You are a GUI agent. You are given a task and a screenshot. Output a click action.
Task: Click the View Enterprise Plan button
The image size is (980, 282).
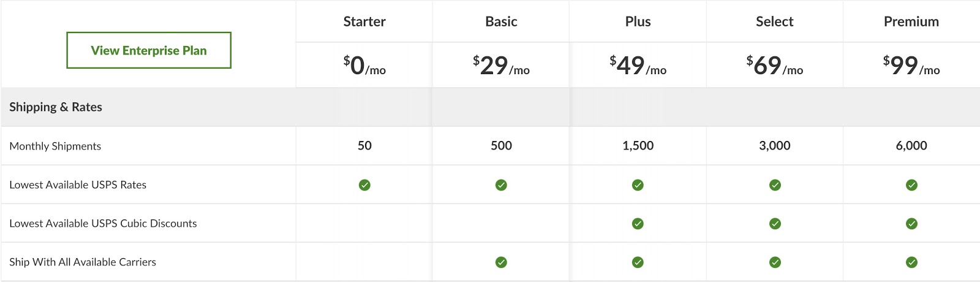(149, 50)
